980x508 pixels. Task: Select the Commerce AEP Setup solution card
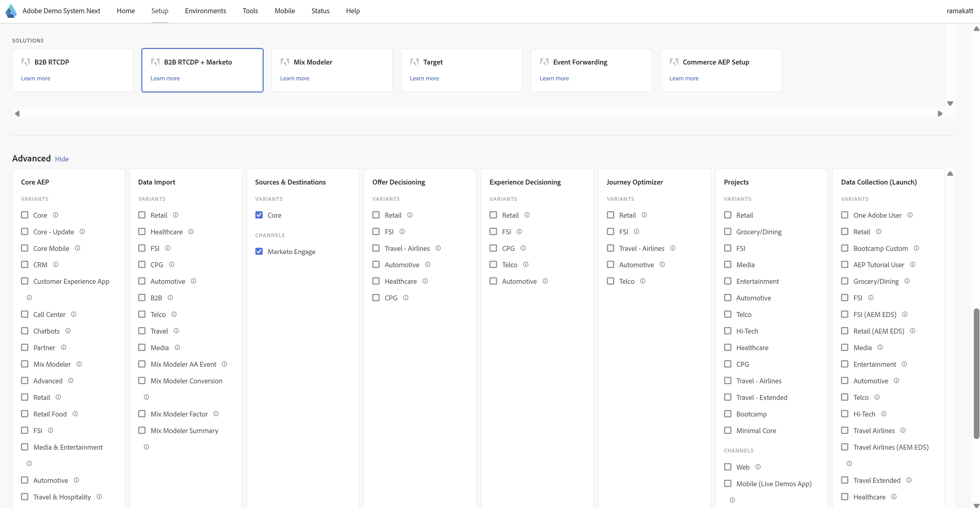point(721,70)
